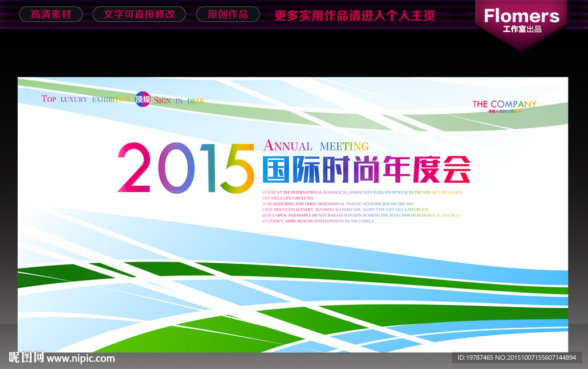Click THE COMPANY logo text
Screen dimensions: 588x369
pyautogui.click(x=504, y=104)
